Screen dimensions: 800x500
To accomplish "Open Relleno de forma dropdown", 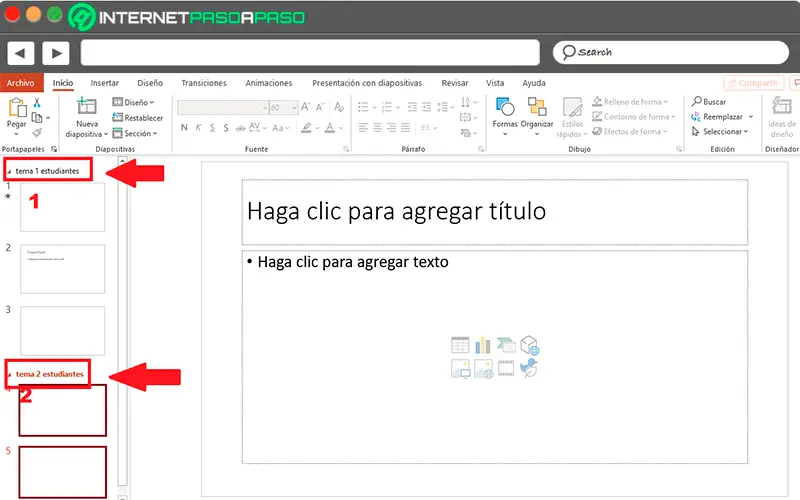I will tap(630, 102).
